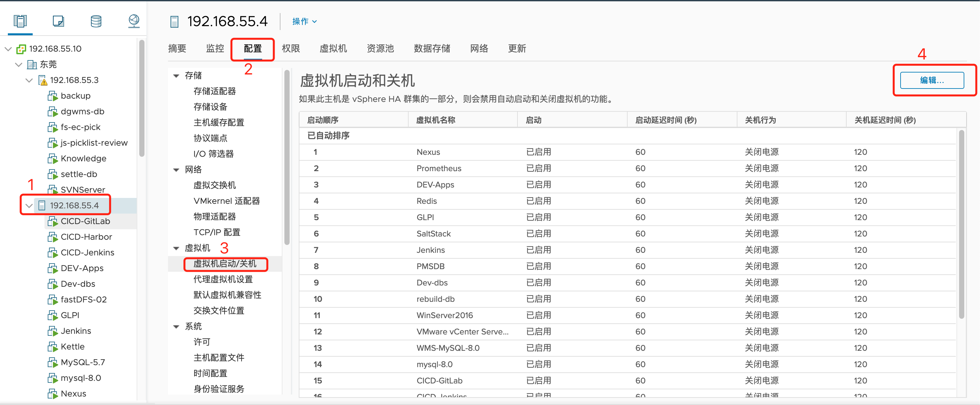Click the VM icon for Kettle
This screenshot has width=980, height=405.
(53, 347)
